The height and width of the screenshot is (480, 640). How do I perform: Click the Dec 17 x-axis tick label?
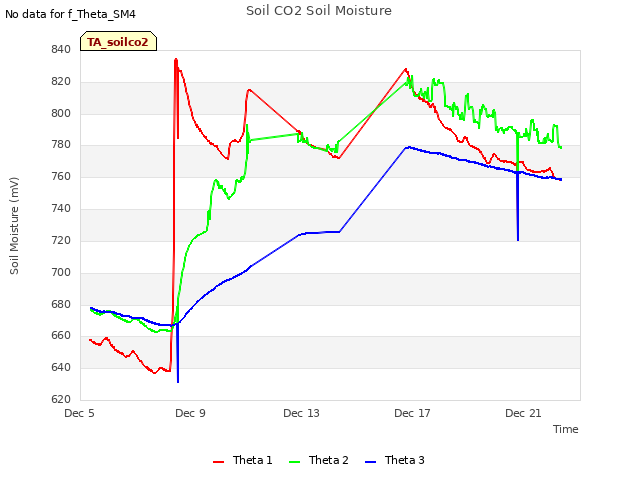(x=412, y=413)
